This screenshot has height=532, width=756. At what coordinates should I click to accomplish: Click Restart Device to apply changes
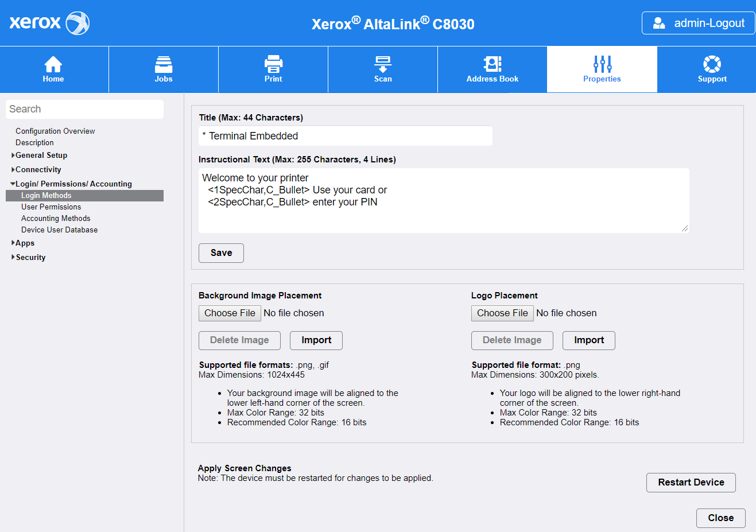point(691,482)
